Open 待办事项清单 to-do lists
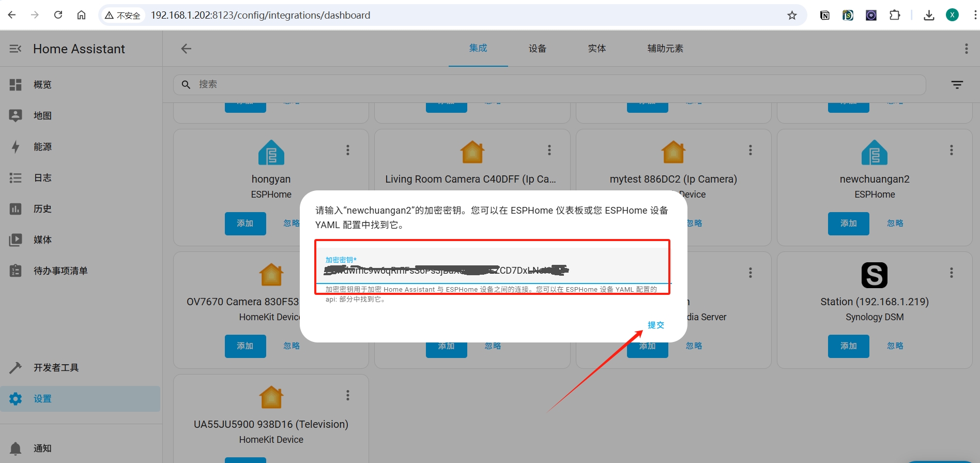The image size is (980, 463). coord(80,271)
